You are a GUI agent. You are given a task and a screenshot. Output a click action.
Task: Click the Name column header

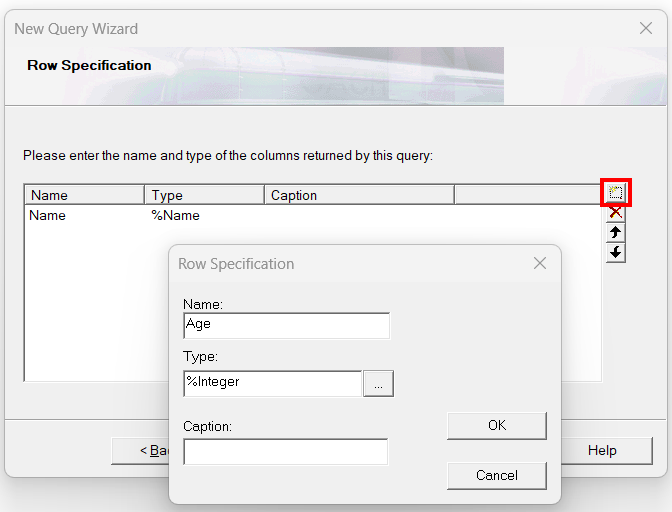[x=85, y=195]
